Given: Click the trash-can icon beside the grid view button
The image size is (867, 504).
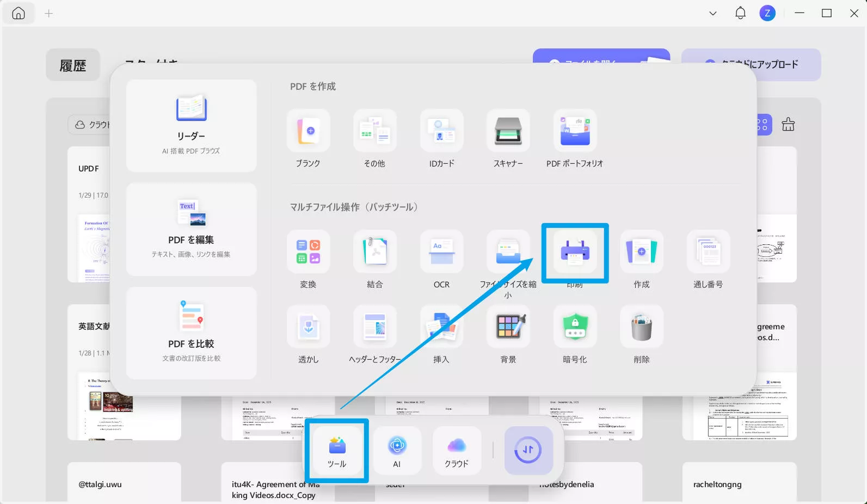Looking at the screenshot, I should click(x=788, y=125).
